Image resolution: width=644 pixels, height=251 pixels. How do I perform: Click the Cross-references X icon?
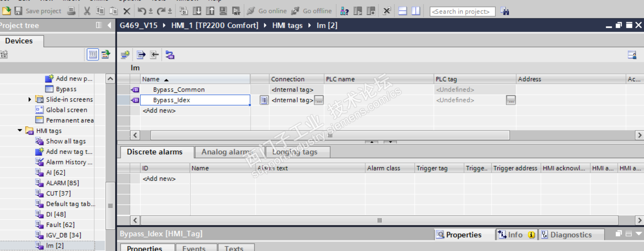tap(386, 11)
